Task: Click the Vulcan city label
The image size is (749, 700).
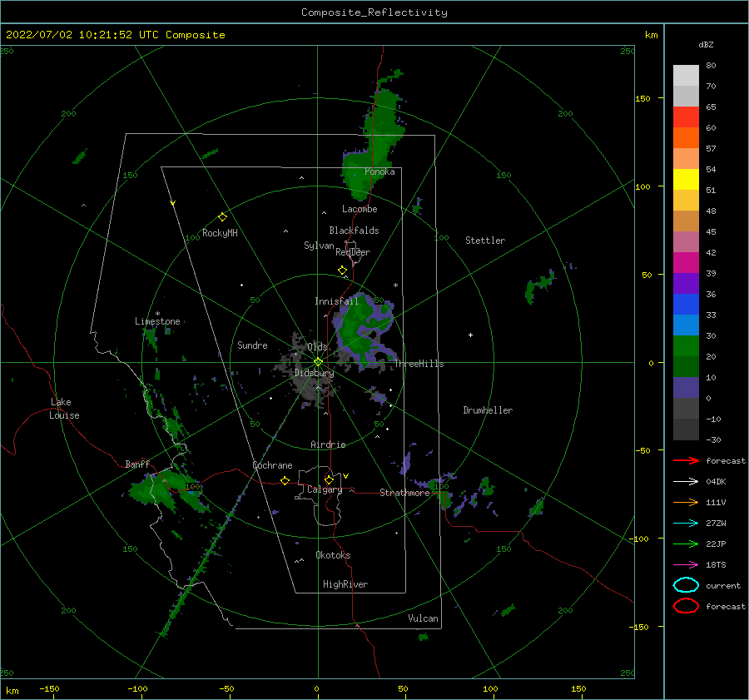Action: [x=424, y=618]
